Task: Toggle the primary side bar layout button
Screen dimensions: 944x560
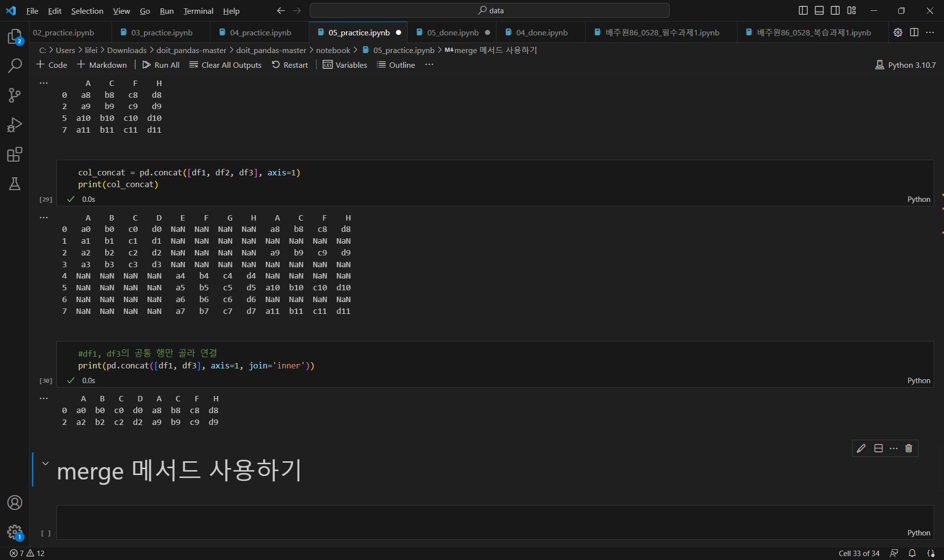Action: tap(803, 10)
